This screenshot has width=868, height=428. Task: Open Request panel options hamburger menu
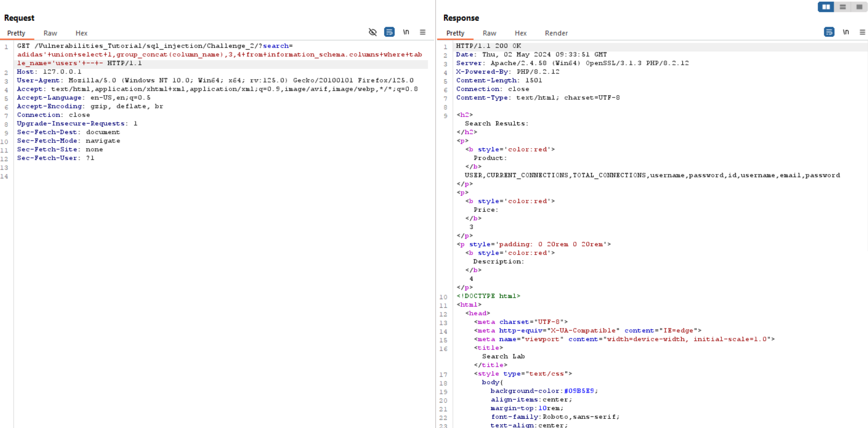click(423, 32)
